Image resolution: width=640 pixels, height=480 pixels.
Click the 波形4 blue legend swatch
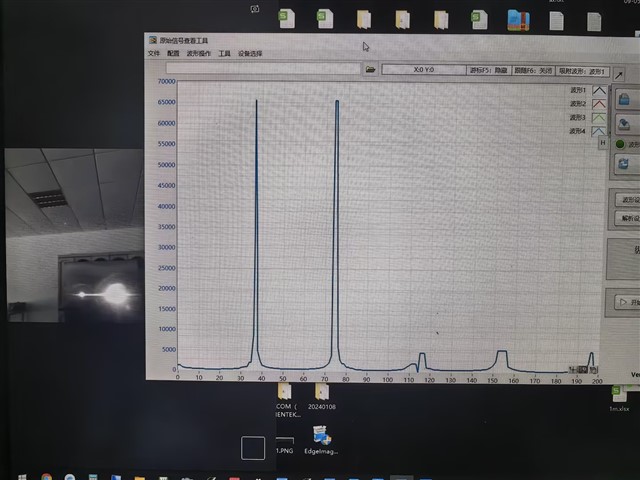pos(599,131)
